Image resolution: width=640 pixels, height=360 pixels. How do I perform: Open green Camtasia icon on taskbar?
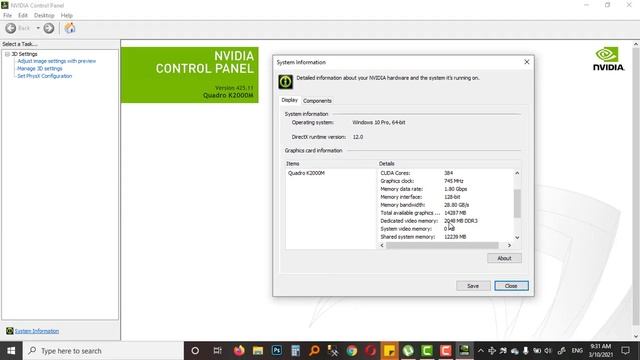(427, 351)
